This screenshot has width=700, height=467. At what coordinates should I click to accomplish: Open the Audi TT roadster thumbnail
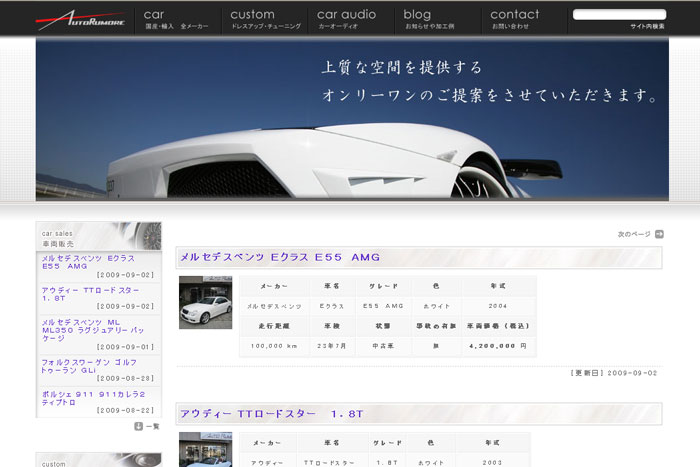pos(205,449)
